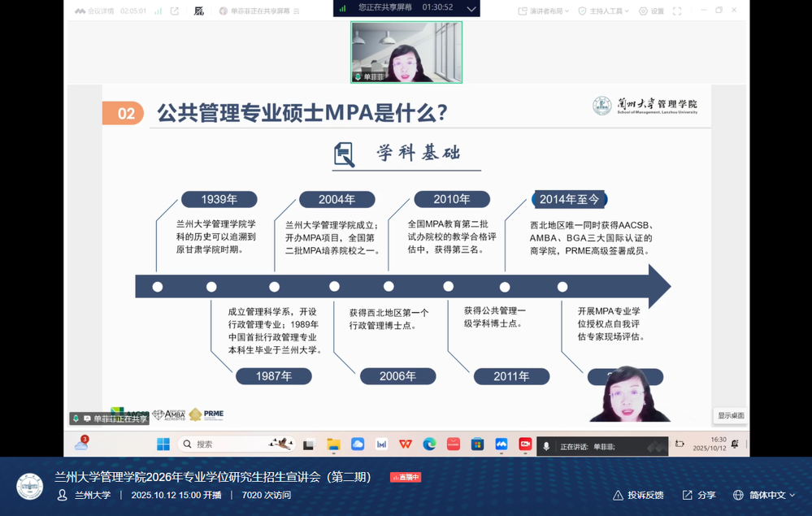The width and height of the screenshot is (812, 516).
Task: Open the 主持人工具 host tools menu
Action: (603, 11)
